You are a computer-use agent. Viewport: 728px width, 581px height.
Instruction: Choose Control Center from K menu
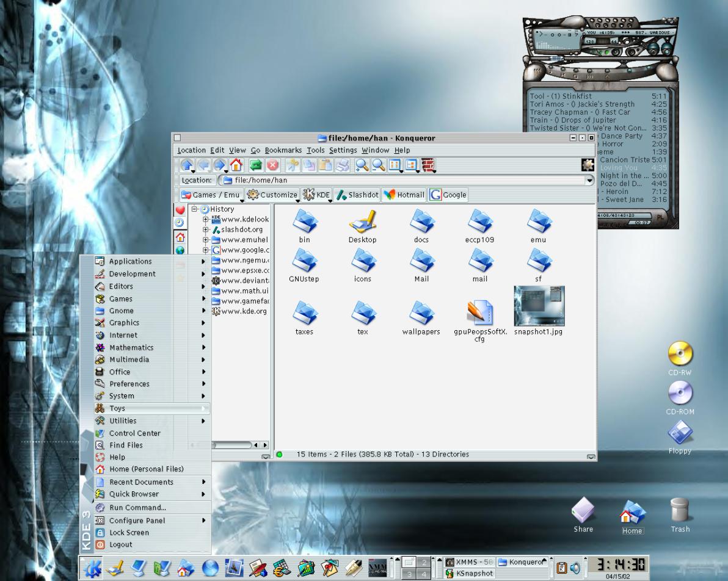[x=151, y=433]
